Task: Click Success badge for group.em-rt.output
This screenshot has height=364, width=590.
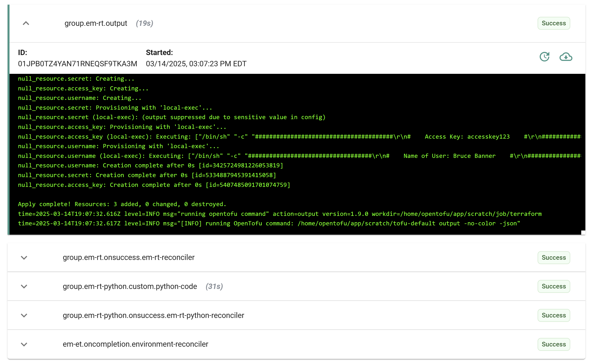Action: click(x=553, y=23)
